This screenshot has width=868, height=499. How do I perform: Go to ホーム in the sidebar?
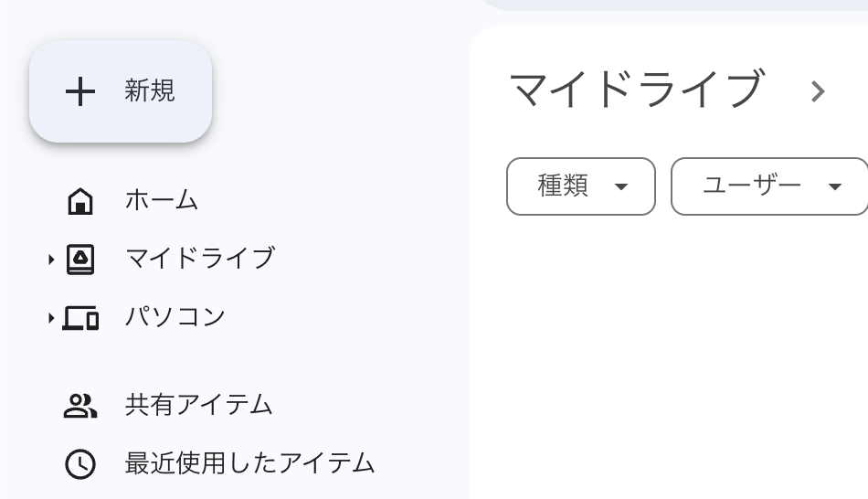click(161, 200)
